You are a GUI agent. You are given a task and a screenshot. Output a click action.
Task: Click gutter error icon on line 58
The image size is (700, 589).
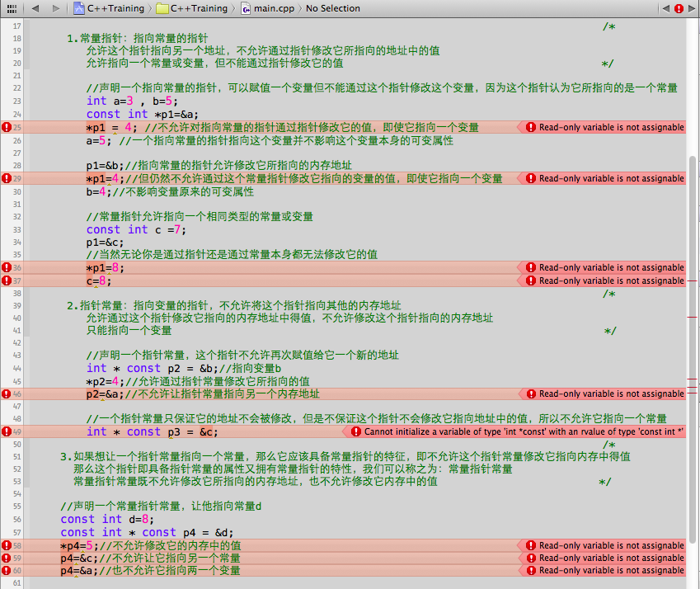click(7, 545)
